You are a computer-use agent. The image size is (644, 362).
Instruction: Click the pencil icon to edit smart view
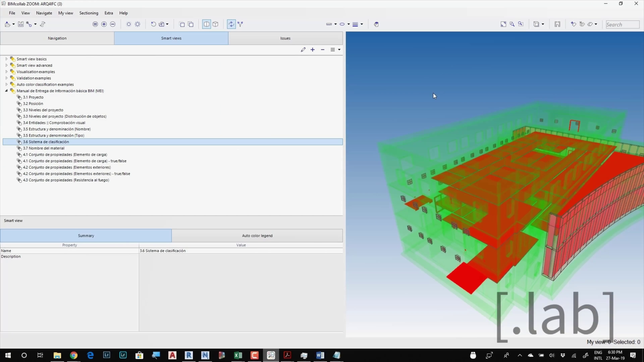(303, 50)
